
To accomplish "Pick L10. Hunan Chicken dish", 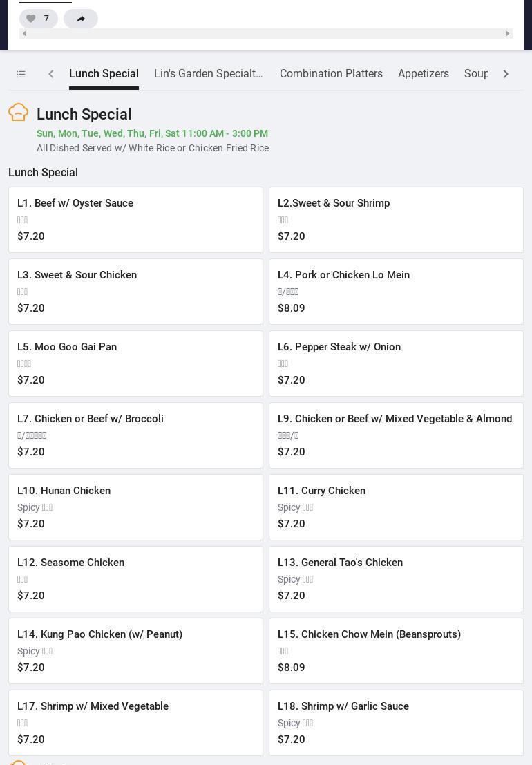I will [x=135, y=507].
